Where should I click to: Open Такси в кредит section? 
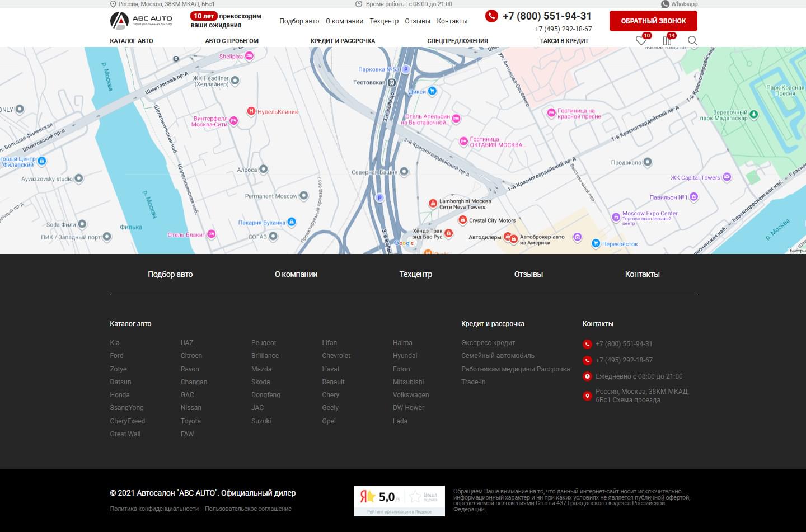[x=564, y=41]
